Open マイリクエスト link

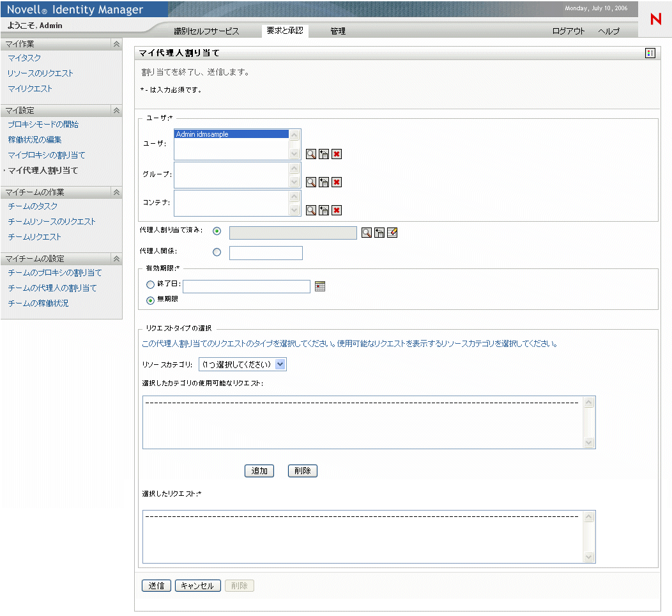30,89
